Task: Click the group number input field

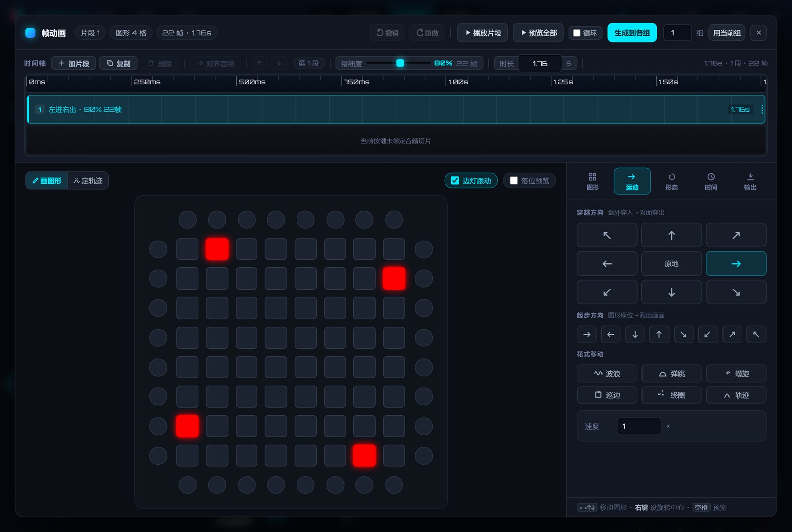Action: (677, 33)
